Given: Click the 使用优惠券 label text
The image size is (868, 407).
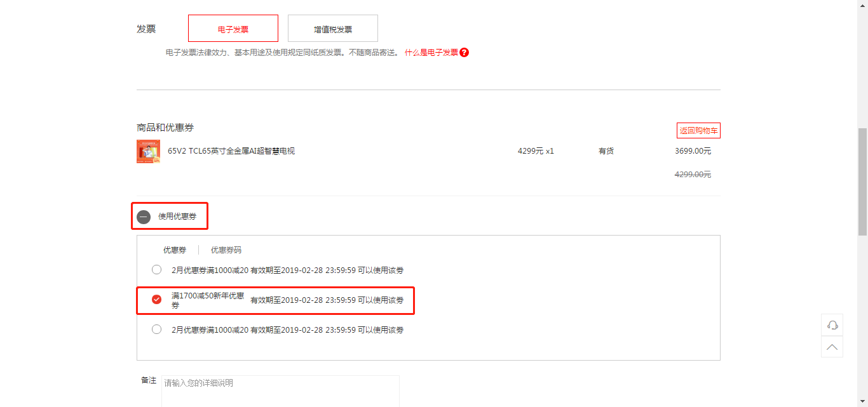Looking at the screenshot, I should [177, 217].
